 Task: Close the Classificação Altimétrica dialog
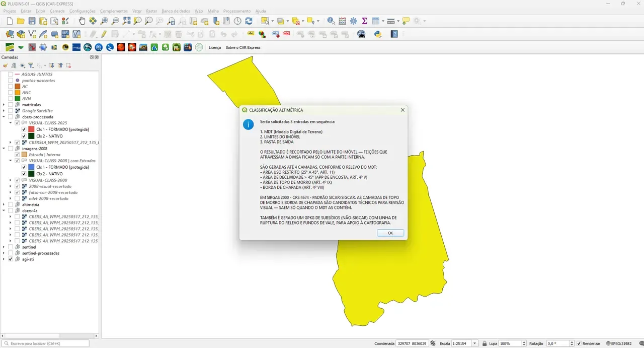[403, 110]
